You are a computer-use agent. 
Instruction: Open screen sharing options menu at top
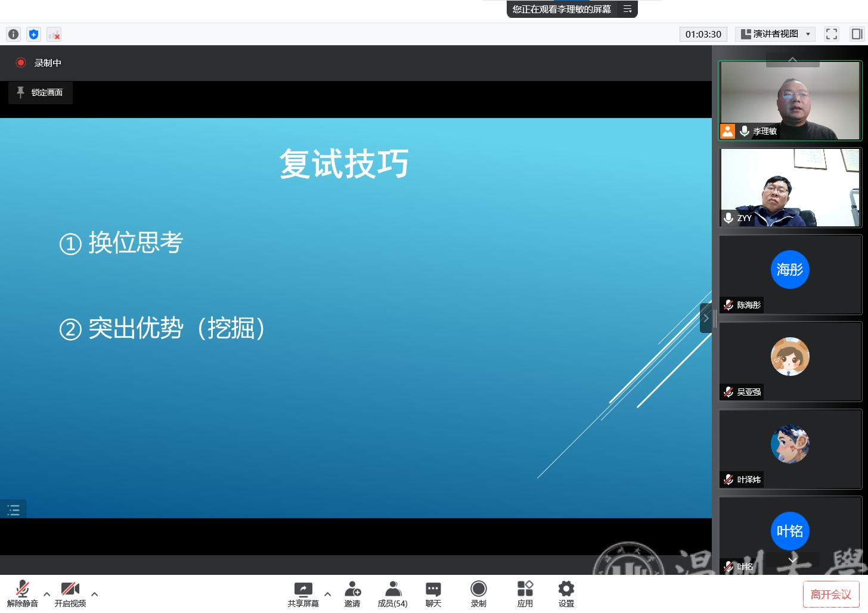point(627,9)
